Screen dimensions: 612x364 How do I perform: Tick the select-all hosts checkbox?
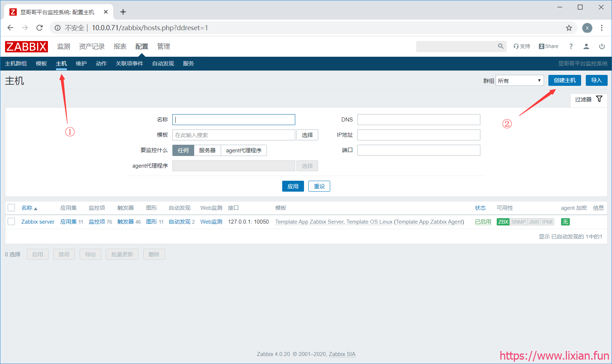(11, 208)
